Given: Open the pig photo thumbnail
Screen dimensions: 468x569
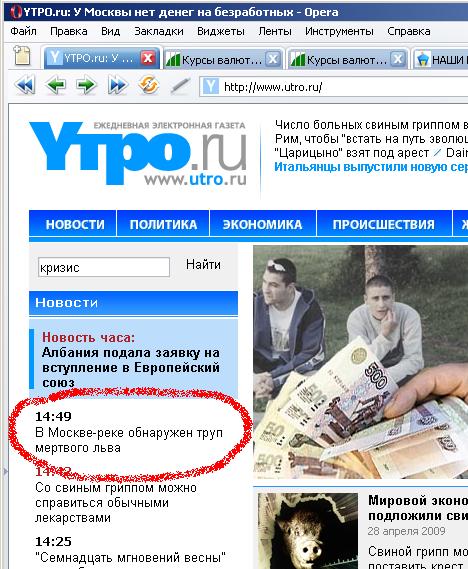Looking at the screenshot, I should pyautogui.click(x=308, y=531).
